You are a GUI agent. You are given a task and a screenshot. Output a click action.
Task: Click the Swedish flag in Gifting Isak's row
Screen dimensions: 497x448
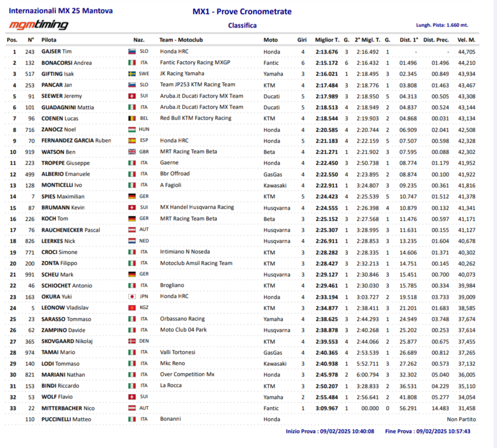[x=132, y=74]
